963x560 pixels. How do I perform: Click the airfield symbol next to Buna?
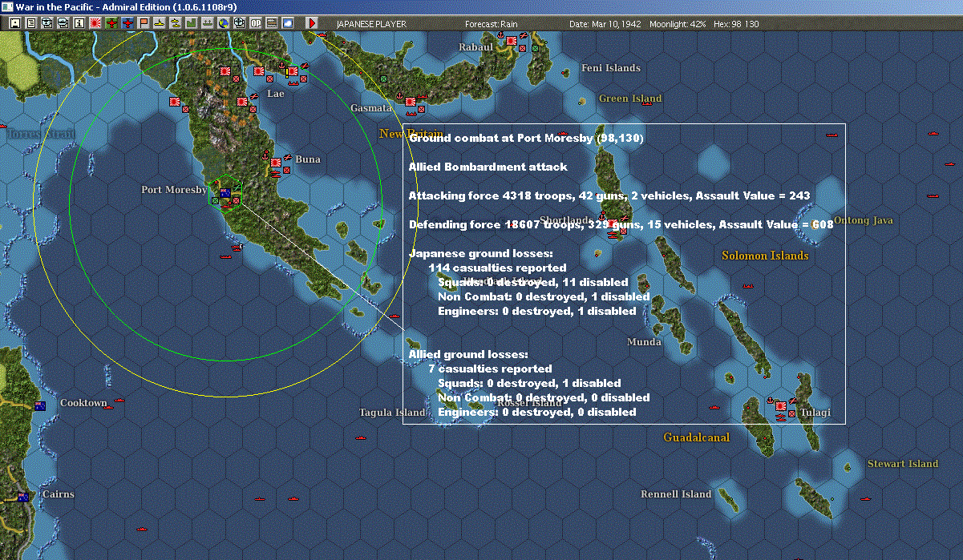[287, 157]
